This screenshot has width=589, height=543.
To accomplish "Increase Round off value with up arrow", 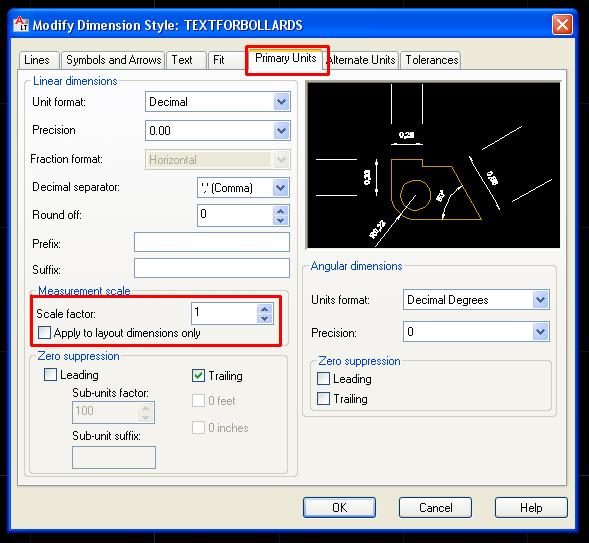I will click(x=281, y=211).
